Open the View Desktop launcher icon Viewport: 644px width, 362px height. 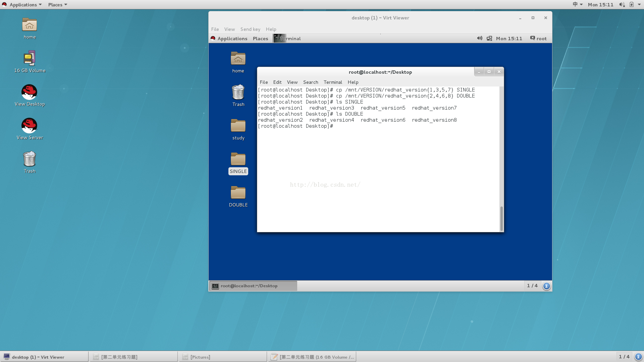[x=30, y=92]
